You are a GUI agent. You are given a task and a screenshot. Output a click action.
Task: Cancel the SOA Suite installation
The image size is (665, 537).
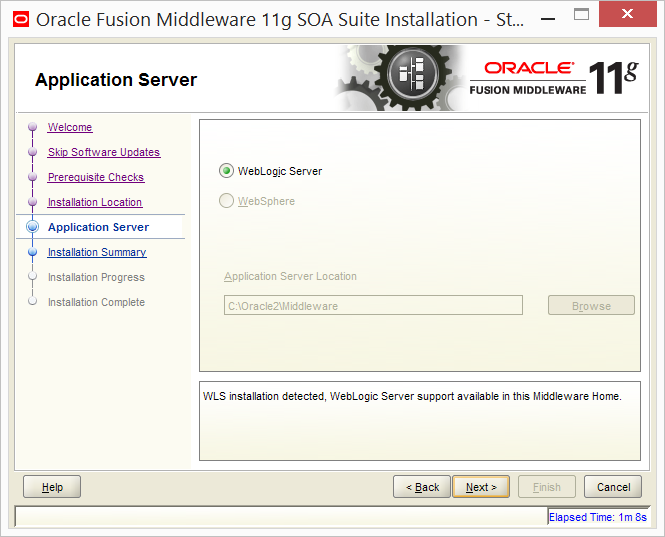[613, 487]
